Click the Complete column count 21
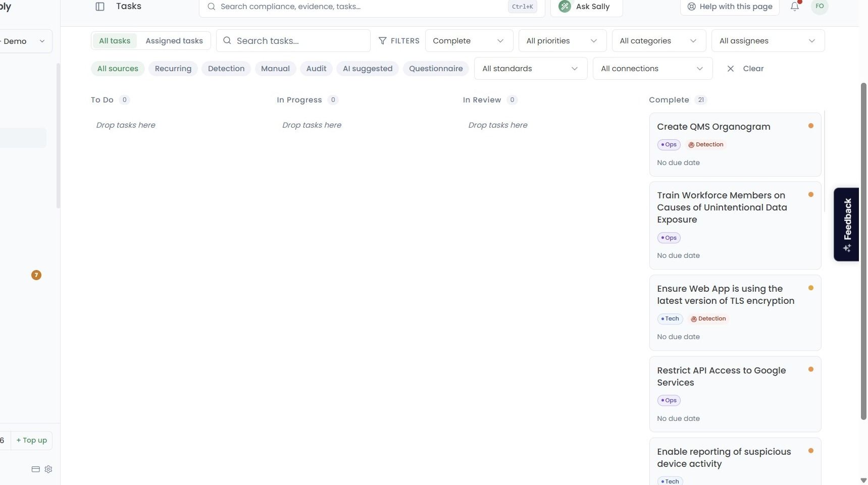Screen dimensions: 868x485 point(701,100)
